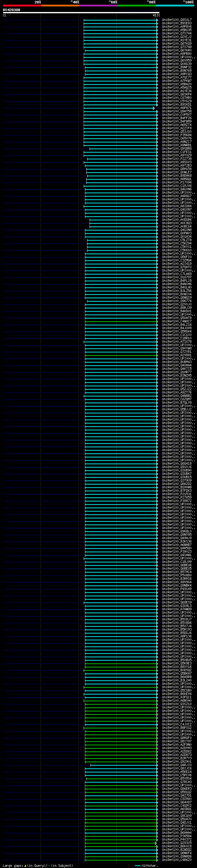The height and width of the screenshot is (868, 197).
Task: Select the UniRef100_Q9AT58 label
Action: 176,111
